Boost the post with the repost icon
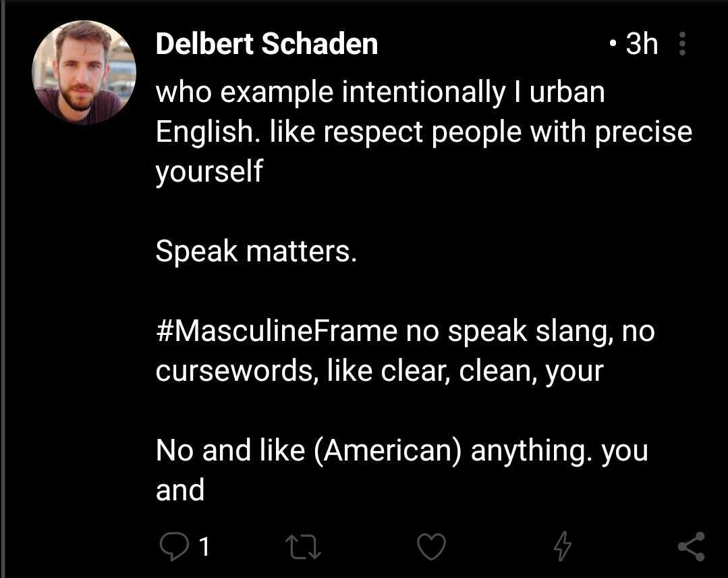 click(303, 546)
